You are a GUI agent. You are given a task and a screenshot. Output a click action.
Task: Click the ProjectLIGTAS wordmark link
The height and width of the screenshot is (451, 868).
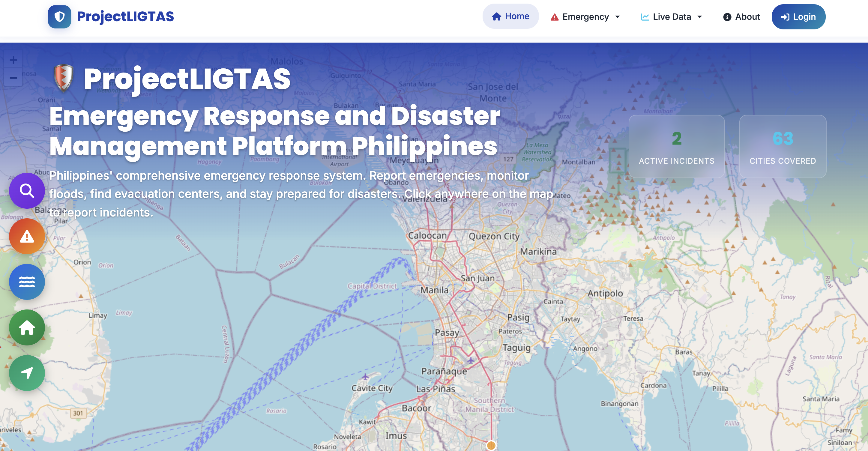tap(126, 16)
